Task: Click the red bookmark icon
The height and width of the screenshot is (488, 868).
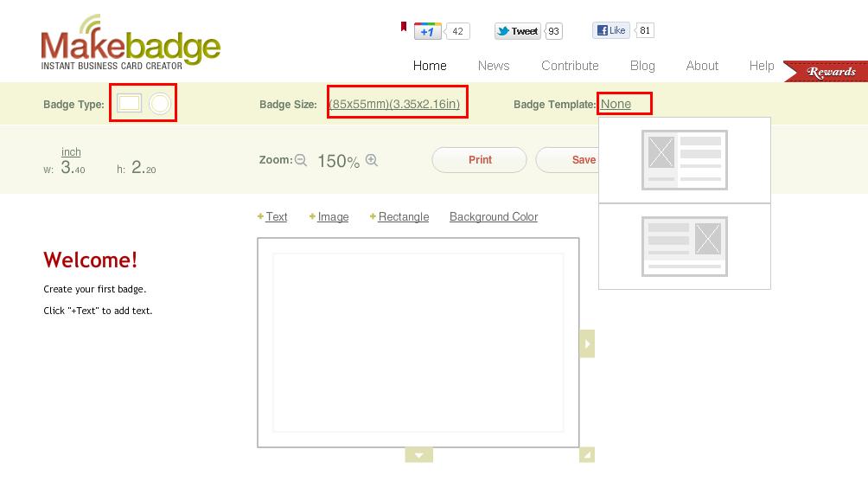Action: [x=404, y=26]
